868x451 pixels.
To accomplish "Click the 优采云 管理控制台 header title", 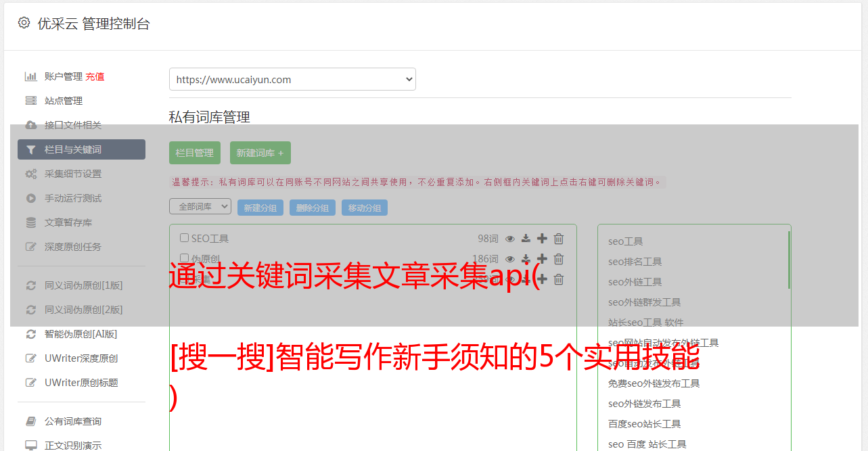I will coord(93,24).
